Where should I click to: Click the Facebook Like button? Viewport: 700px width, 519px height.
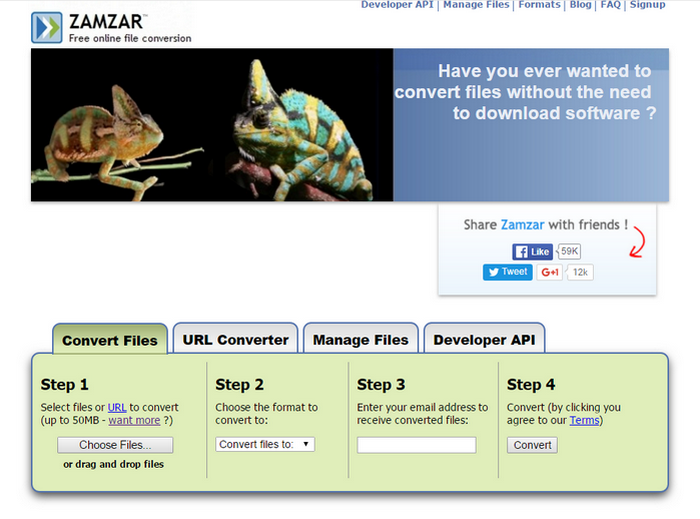coord(532,252)
